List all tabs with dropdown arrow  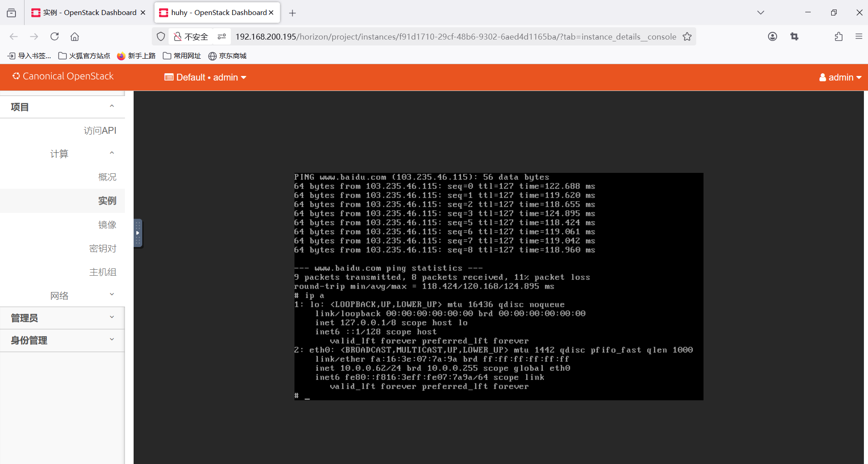tap(761, 13)
